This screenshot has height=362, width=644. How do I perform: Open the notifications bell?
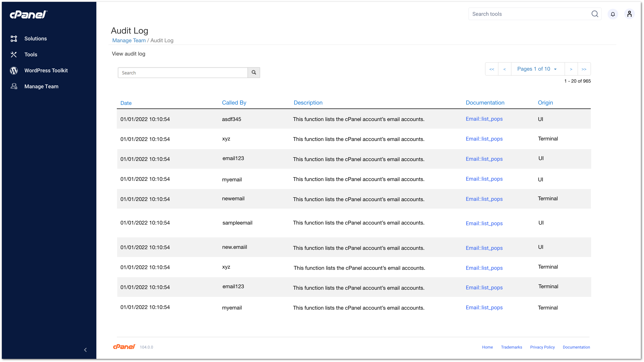pyautogui.click(x=613, y=14)
